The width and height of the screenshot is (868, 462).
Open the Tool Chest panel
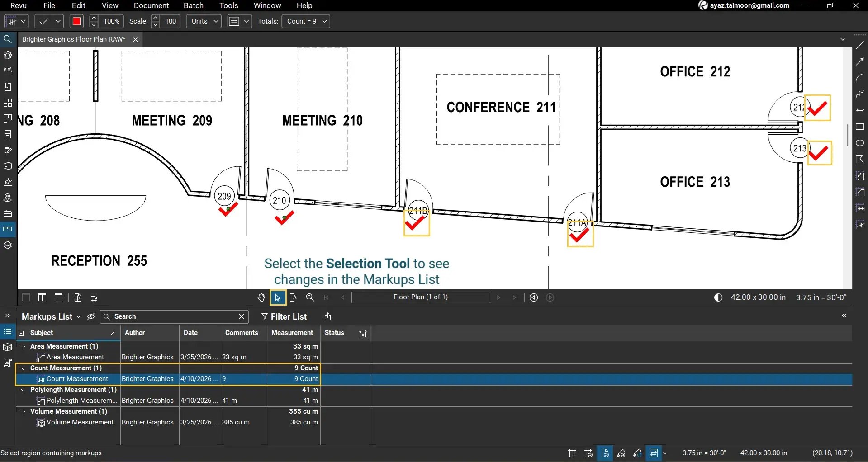coord(8,213)
